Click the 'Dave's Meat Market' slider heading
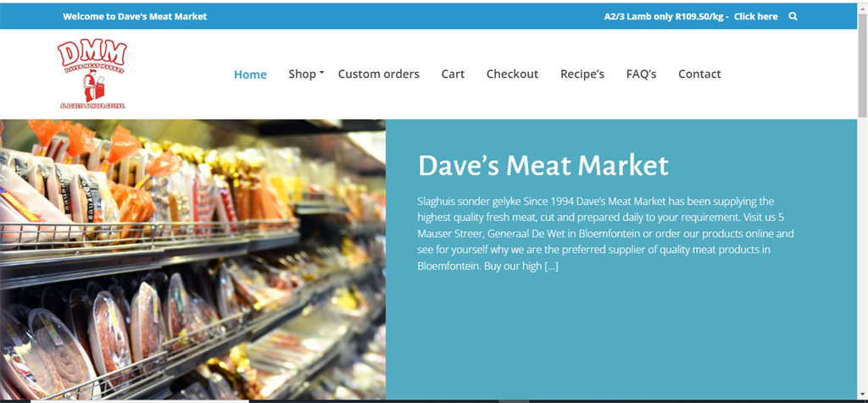Screen dimensions: 868x403 (543, 165)
